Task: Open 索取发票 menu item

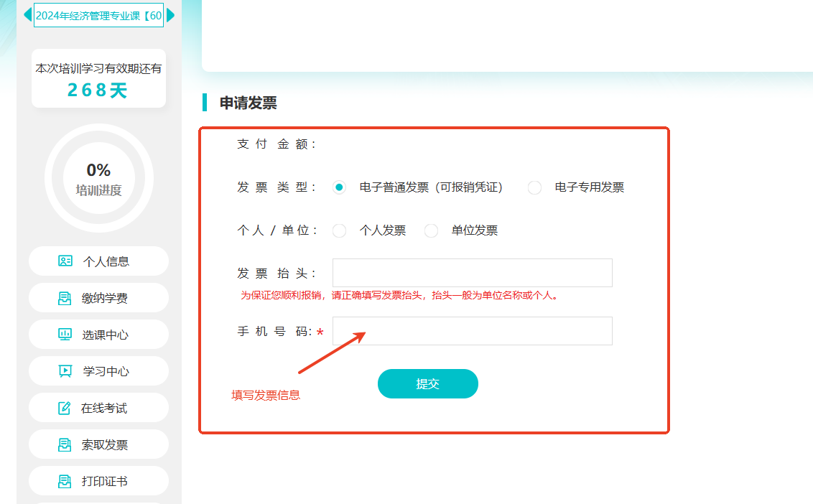Action: tap(98, 444)
